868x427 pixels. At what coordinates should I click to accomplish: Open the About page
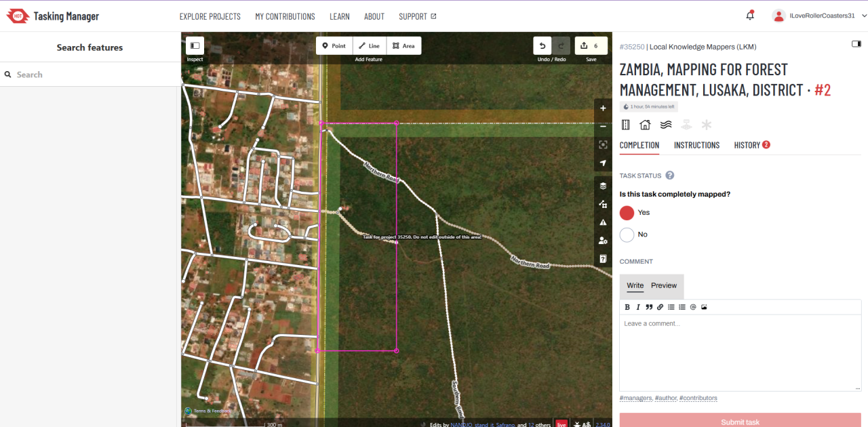pos(374,16)
